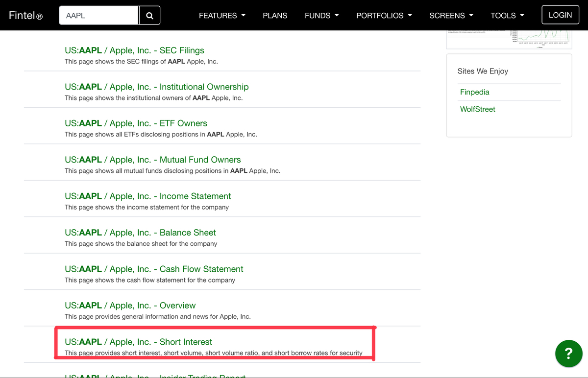This screenshot has width=588, height=378.
Task: Click the 'shows the cash flow statement' description
Action: (x=150, y=280)
